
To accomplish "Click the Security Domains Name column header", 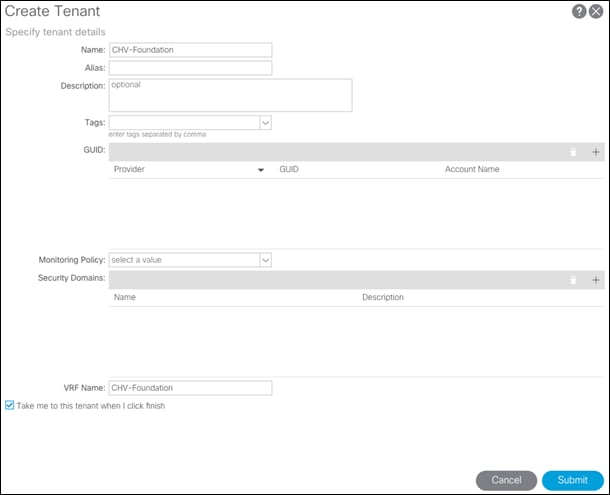I will point(124,297).
